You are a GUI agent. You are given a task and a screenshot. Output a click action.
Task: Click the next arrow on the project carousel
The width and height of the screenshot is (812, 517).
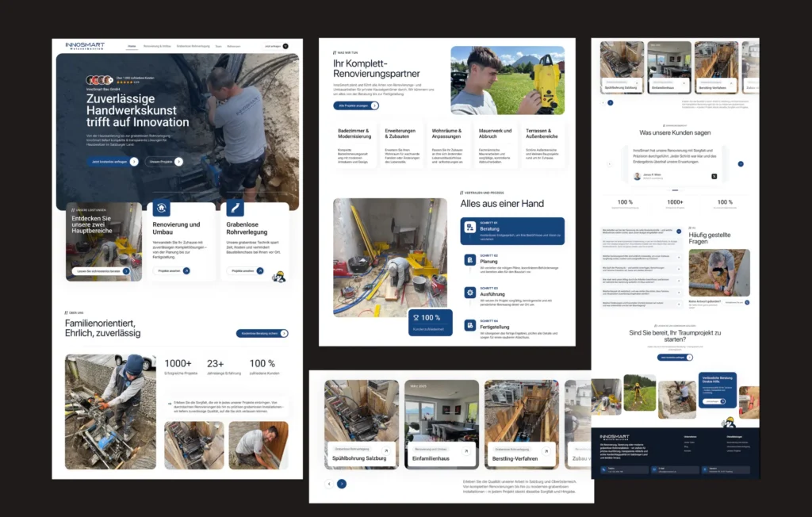342,484
